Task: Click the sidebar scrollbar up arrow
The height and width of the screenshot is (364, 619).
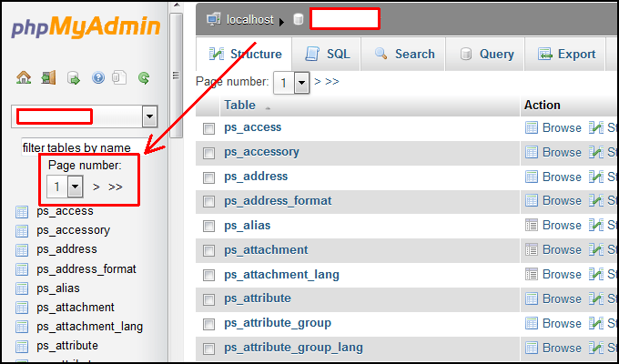Action: click(x=177, y=5)
